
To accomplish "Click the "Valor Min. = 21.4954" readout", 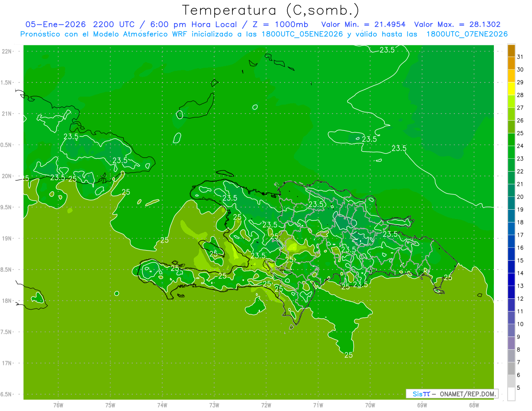I will (364, 24).
